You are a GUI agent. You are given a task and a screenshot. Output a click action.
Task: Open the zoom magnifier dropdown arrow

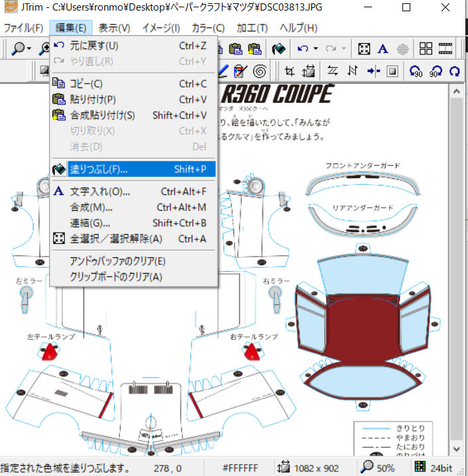click(29, 48)
